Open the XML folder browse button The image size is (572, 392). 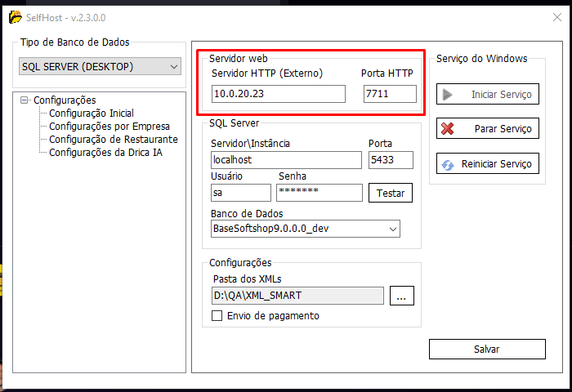[x=400, y=296]
